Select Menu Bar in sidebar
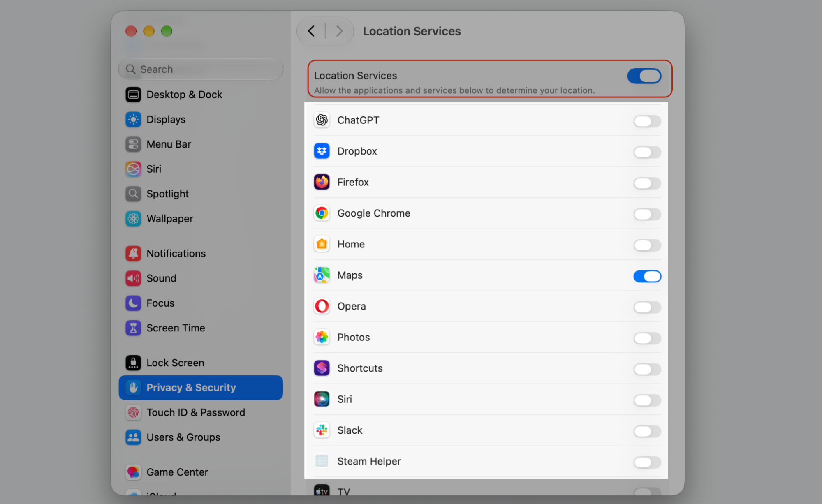Image resolution: width=822 pixels, height=504 pixels. point(201,144)
